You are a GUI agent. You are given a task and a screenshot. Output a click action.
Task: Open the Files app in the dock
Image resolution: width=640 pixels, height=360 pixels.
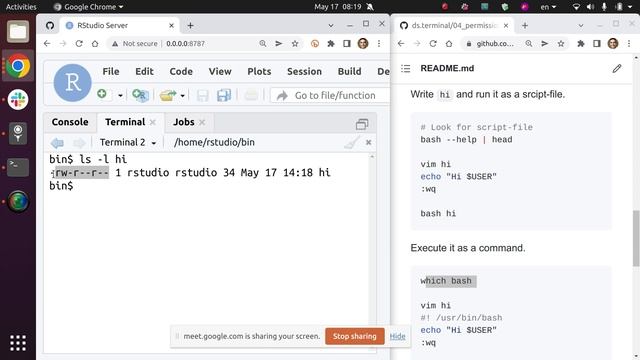18,31
